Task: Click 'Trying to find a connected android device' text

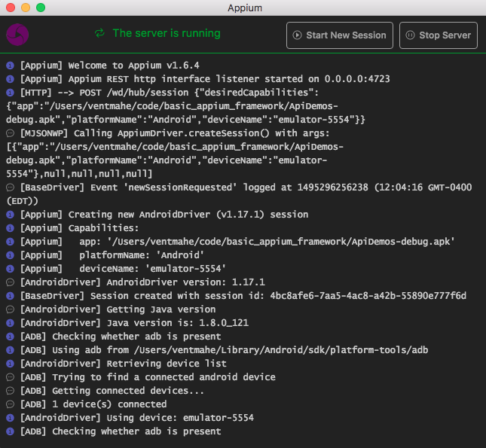Action: 164,377
